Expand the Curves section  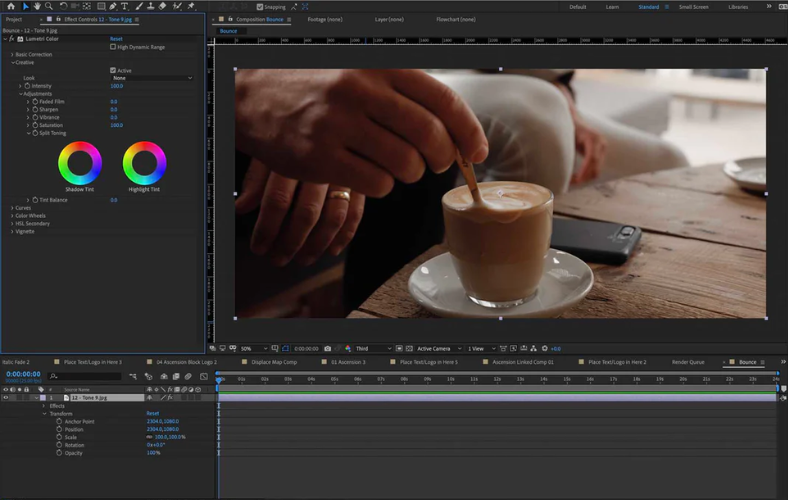(12, 208)
